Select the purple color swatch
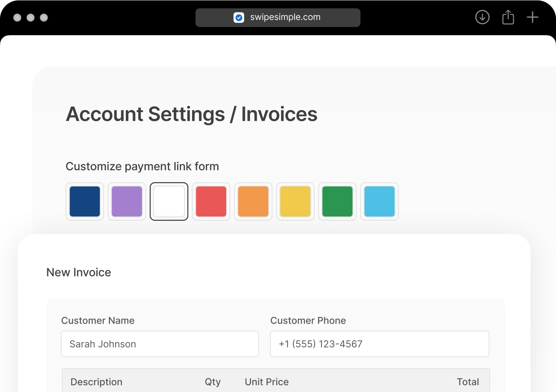Image resolution: width=556 pixels, height=392 pixels. tap(127, 201)
